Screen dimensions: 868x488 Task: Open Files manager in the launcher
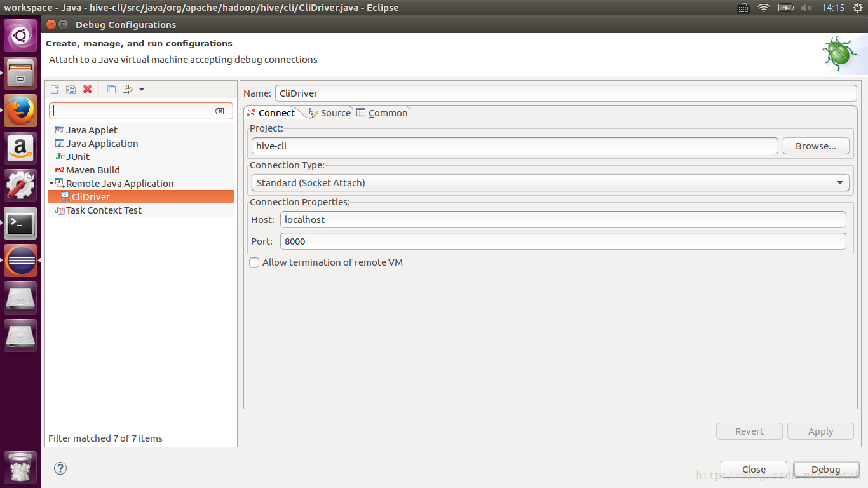[x=20, y=73]
